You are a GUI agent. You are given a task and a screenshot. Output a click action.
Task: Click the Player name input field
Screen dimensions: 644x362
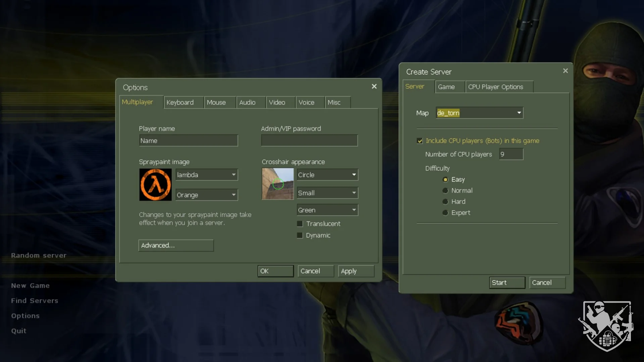(x=188, y=141)
